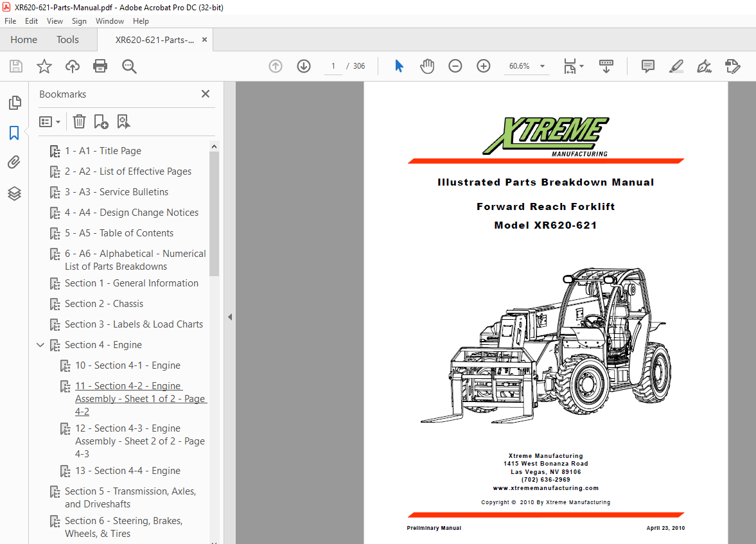The image size is (756, 544).
Task: Zoom out with minus icon
Action: (455, 66)
